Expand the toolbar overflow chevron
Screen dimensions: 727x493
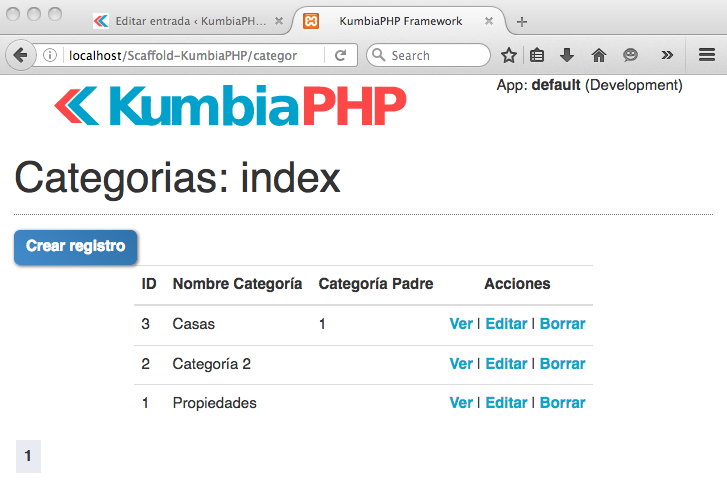pos(667,55)
